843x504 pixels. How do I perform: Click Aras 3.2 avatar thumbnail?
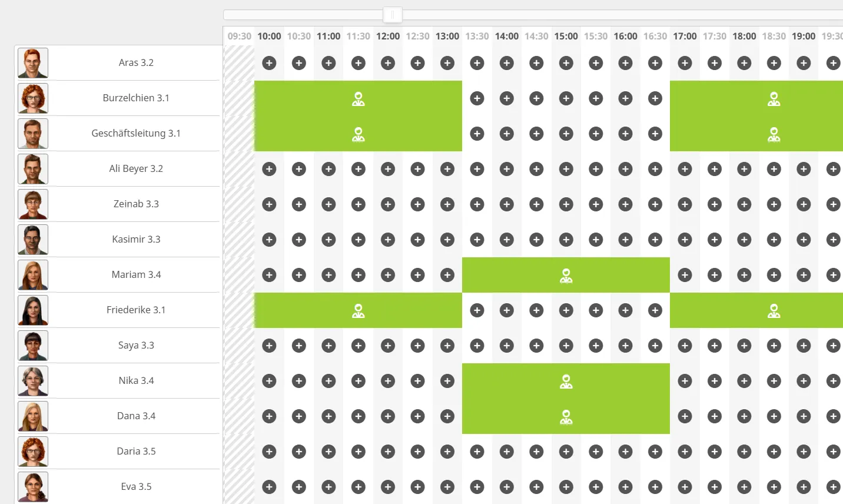click(33, 63)
